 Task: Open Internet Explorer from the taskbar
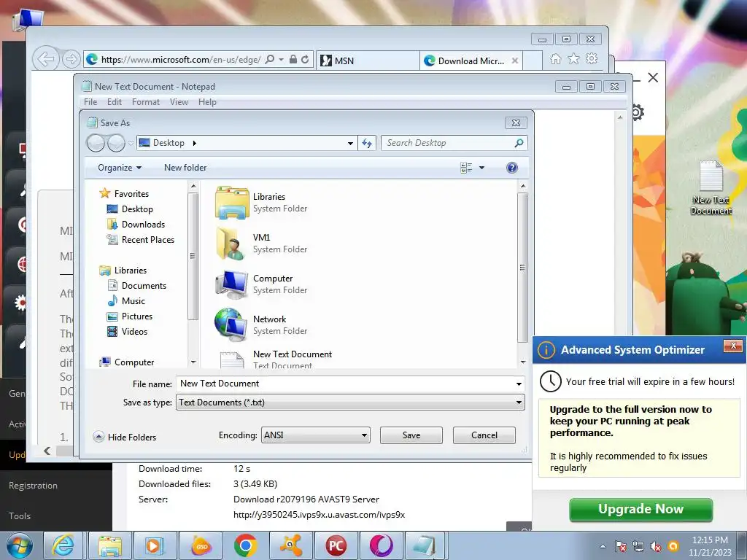coord(63,545)
